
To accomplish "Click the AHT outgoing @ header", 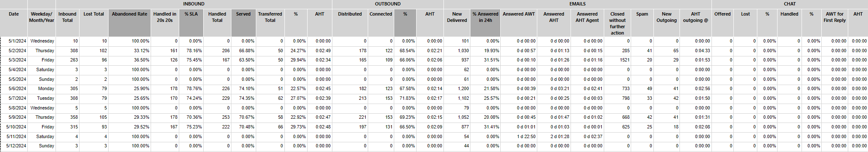I will (x=695, y=23).
